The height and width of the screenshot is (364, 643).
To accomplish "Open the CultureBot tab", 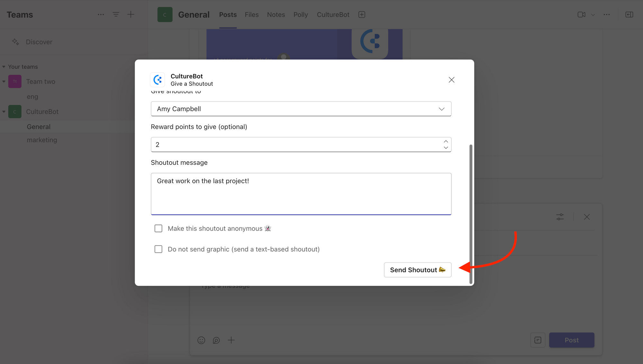I will (333, 15).
